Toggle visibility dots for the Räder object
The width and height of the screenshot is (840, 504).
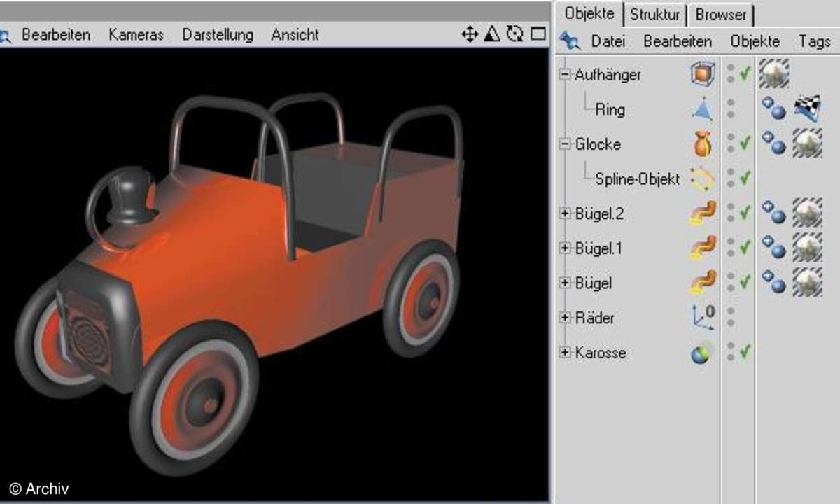731,317
